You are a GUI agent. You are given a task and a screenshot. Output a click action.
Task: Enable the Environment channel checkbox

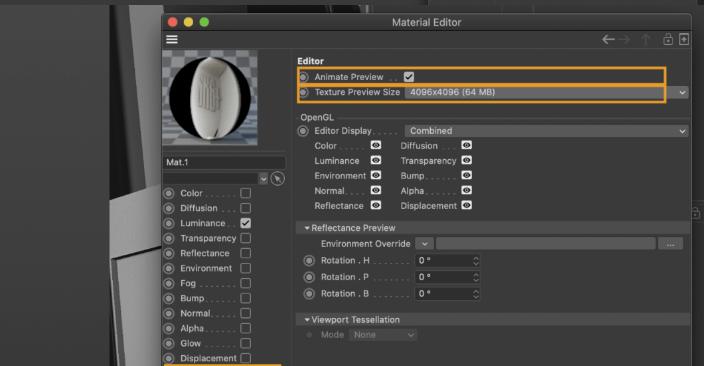tap(246, 268)
